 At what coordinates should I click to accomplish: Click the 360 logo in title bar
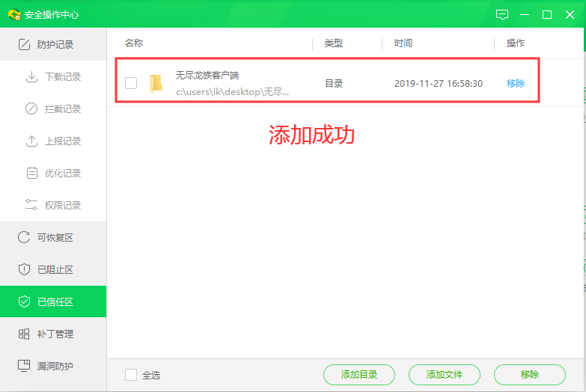[14, 14]
